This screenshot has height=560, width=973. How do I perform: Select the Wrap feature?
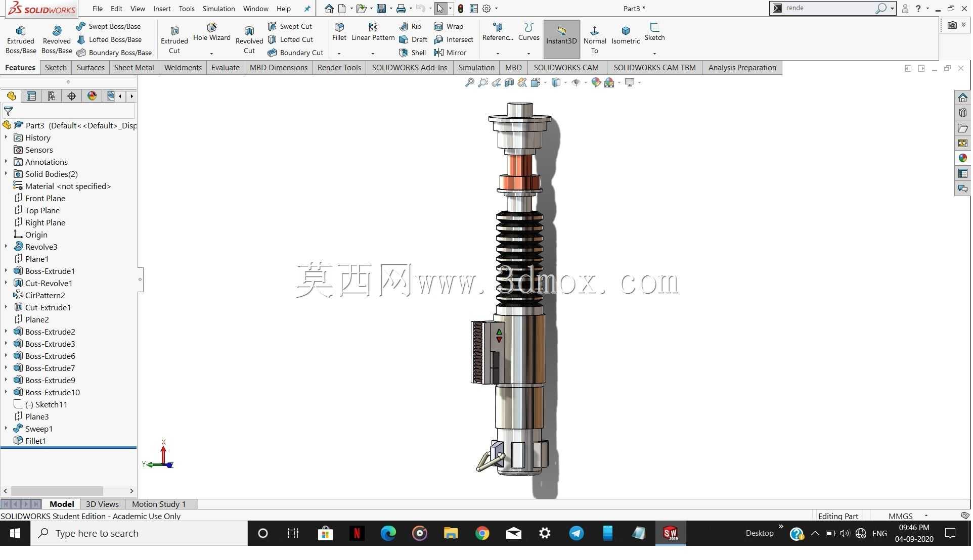pos(449,26)
